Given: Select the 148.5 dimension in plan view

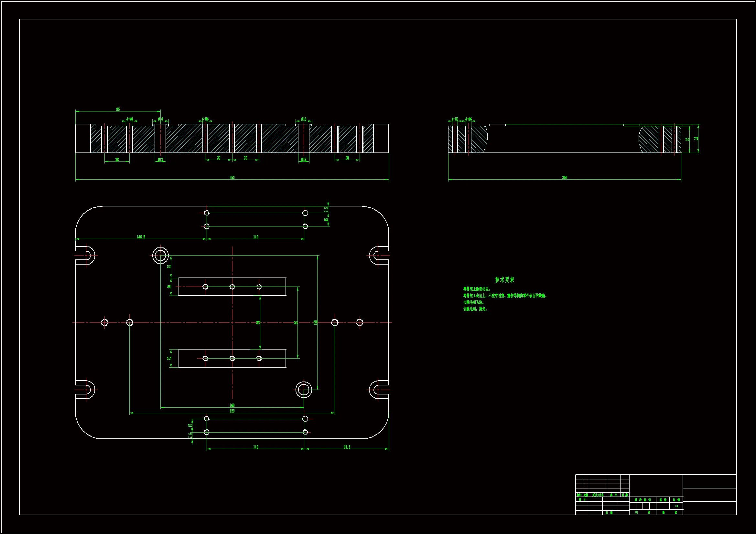Looking at the screenshot, I should coord(141,237).
